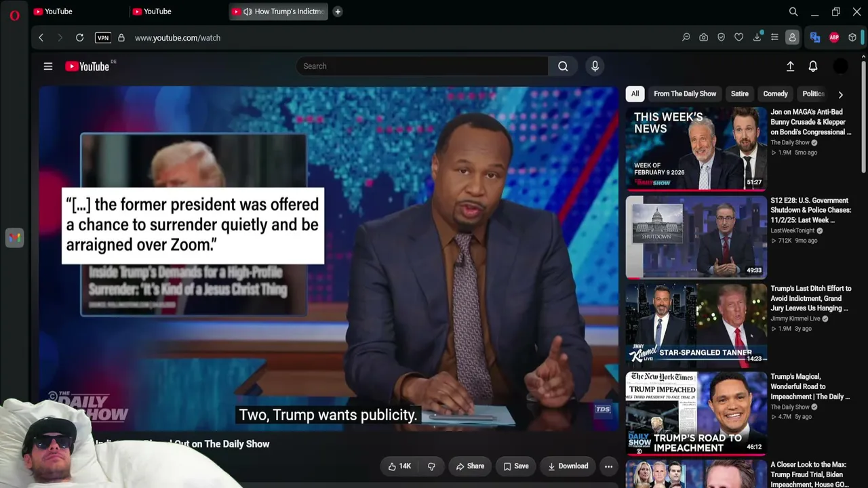Image resolution: width=868 pixels, height=488 pixels.
Task: Click the translate extension icon
Action: coord(815,38)
